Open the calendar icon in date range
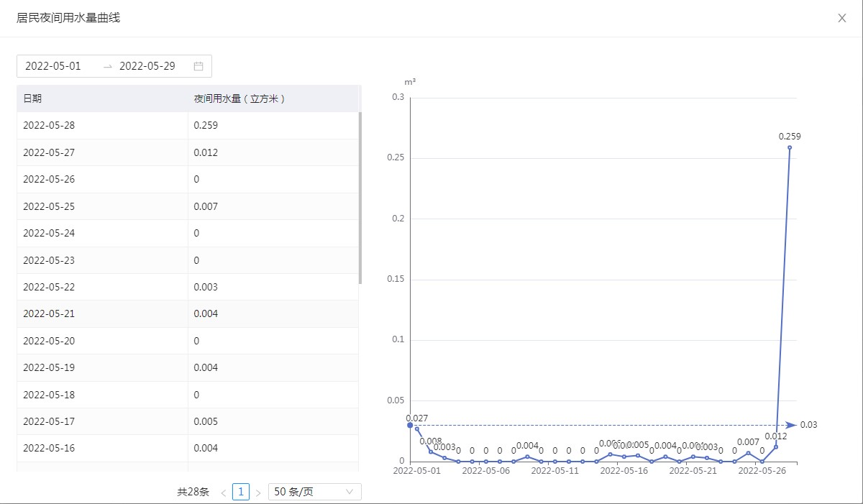863x504 pixels. point(198,66)
